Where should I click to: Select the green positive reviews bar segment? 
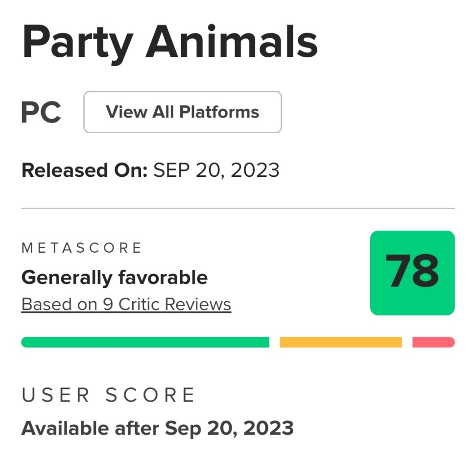coord(145,342)
